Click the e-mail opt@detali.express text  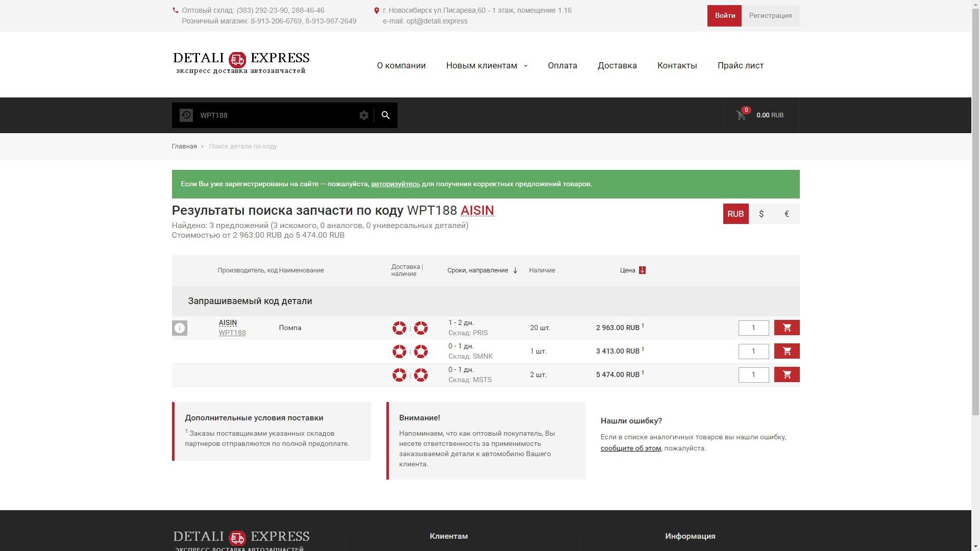point(425,21)
